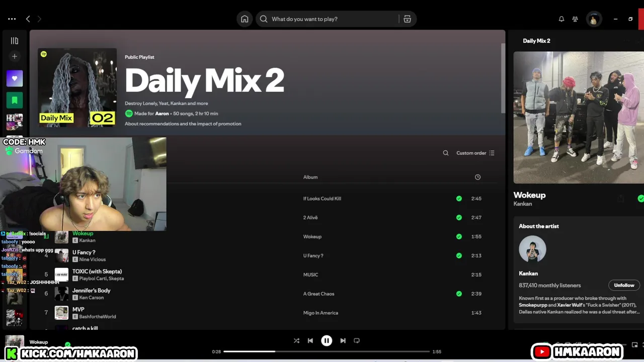Open the Home page icon

245,19
